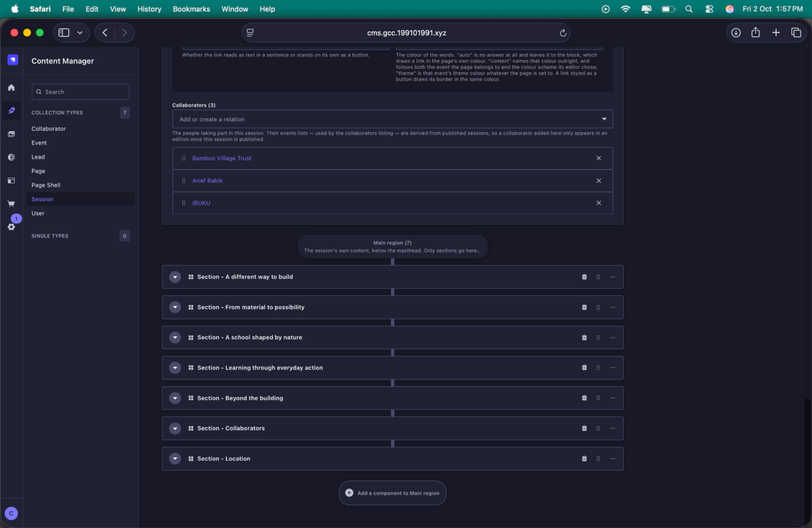812x528 pixels.
Task: Open the Settings gear icon
Action: pos(12,227)
